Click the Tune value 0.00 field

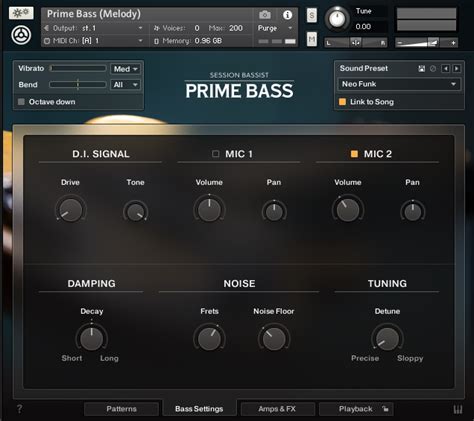tap(363, 27)
